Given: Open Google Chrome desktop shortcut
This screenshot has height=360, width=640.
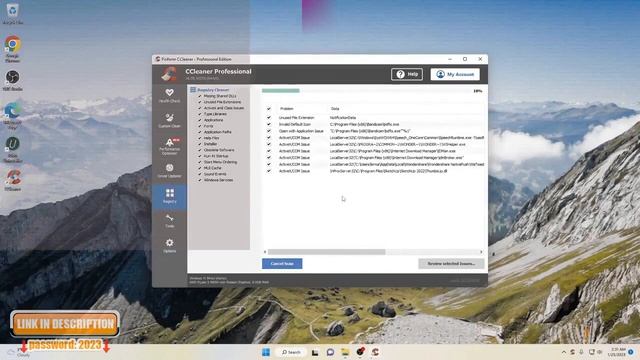Looking at the screenshot, I should pos(13,48).
